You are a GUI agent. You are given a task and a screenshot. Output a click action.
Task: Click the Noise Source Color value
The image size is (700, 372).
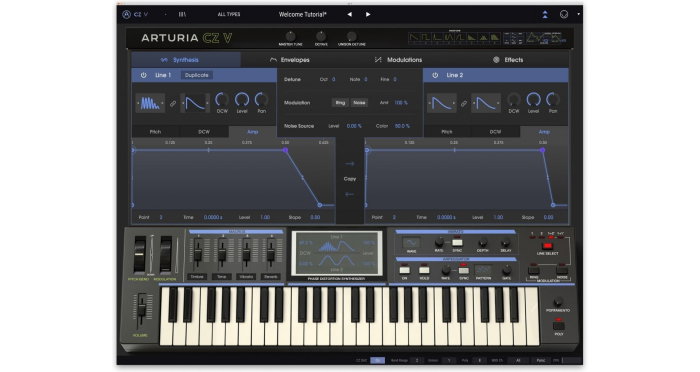pos(402,126)
